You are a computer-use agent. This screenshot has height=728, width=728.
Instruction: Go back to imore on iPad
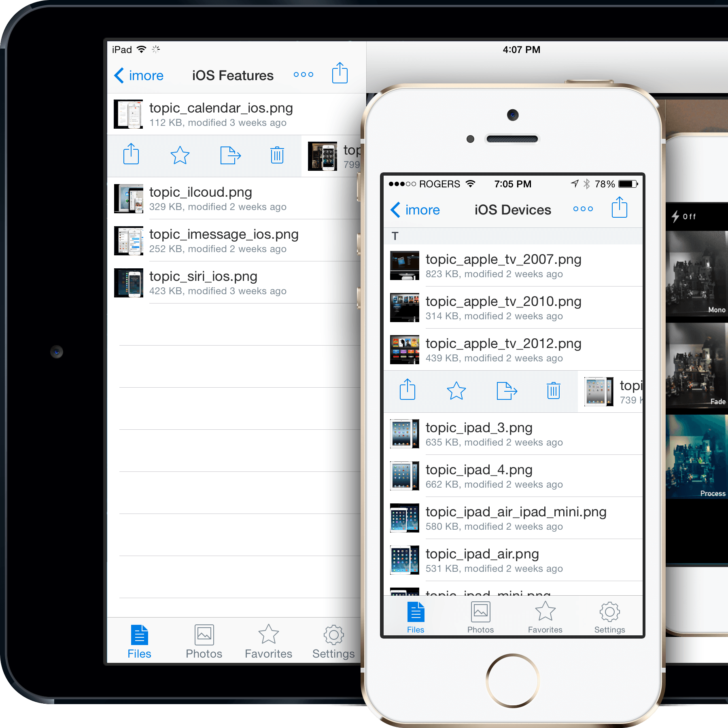click(x=139, y=76)
